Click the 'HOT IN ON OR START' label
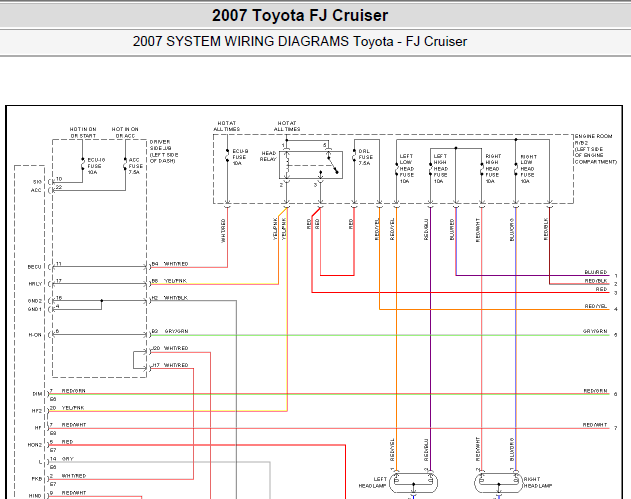631x499 pixels. (x=83, y=132)
